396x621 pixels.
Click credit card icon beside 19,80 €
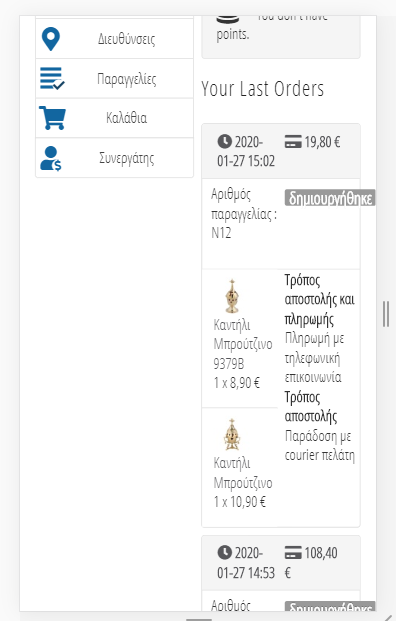click(293, 141)
